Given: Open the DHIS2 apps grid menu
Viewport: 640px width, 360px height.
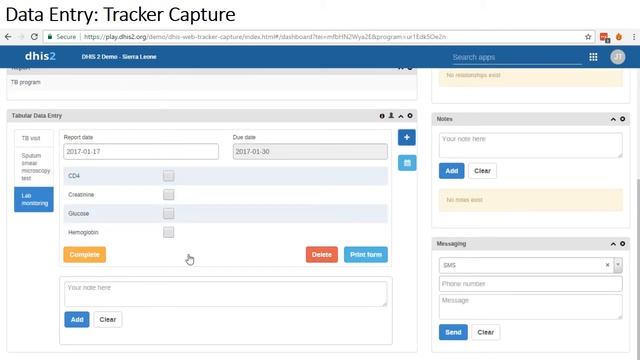Looking at the screenshot, I should tap(593, 57).
